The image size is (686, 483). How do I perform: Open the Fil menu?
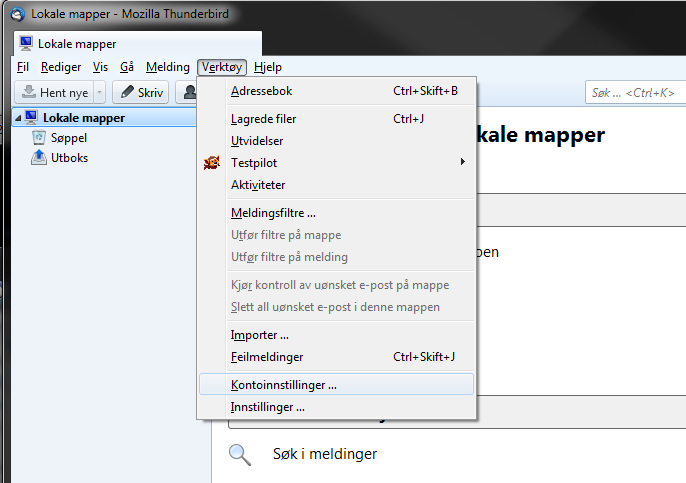click(23, 67)
